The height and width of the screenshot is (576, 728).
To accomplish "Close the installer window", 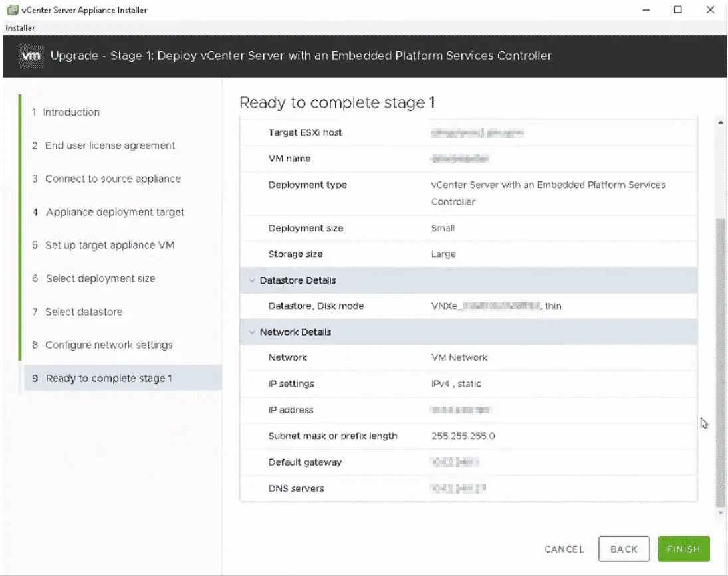I will (710, 10).
